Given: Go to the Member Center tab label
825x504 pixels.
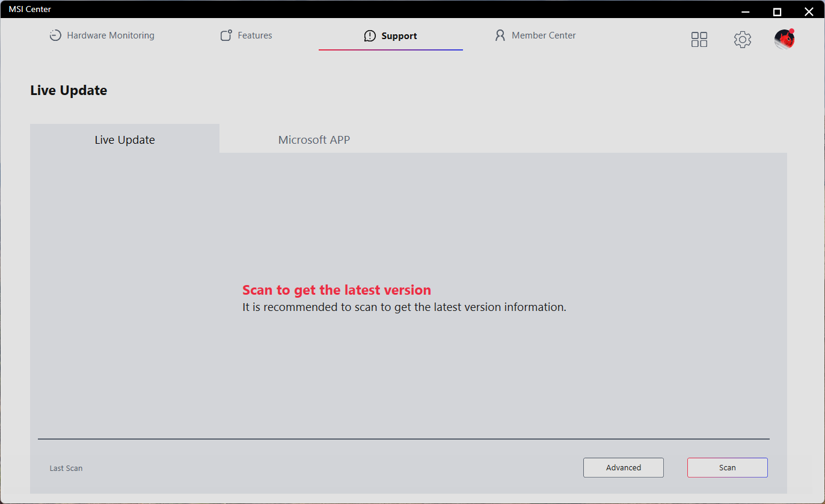Looking at the screenshot, I should [544, 35].
